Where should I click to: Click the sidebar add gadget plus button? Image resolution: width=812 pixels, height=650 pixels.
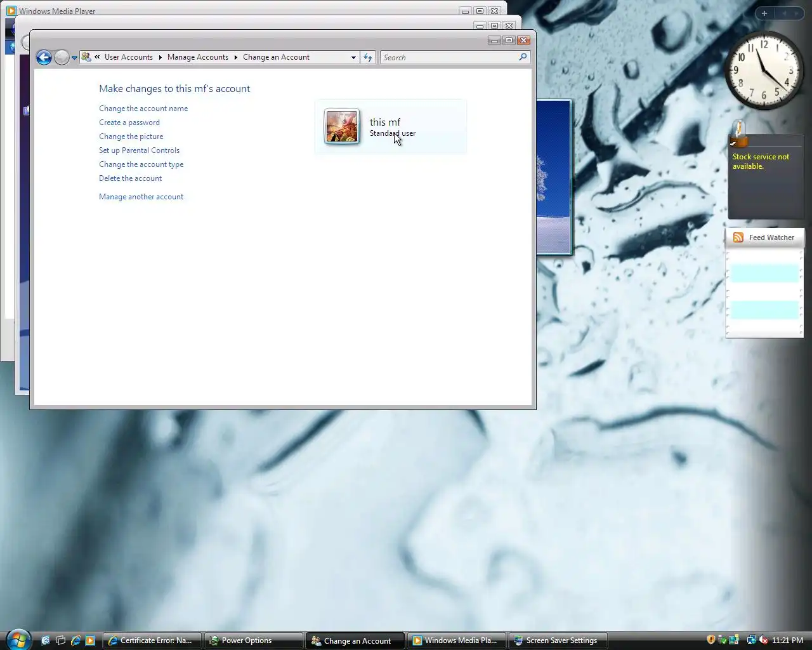click(x=764, y=13)
